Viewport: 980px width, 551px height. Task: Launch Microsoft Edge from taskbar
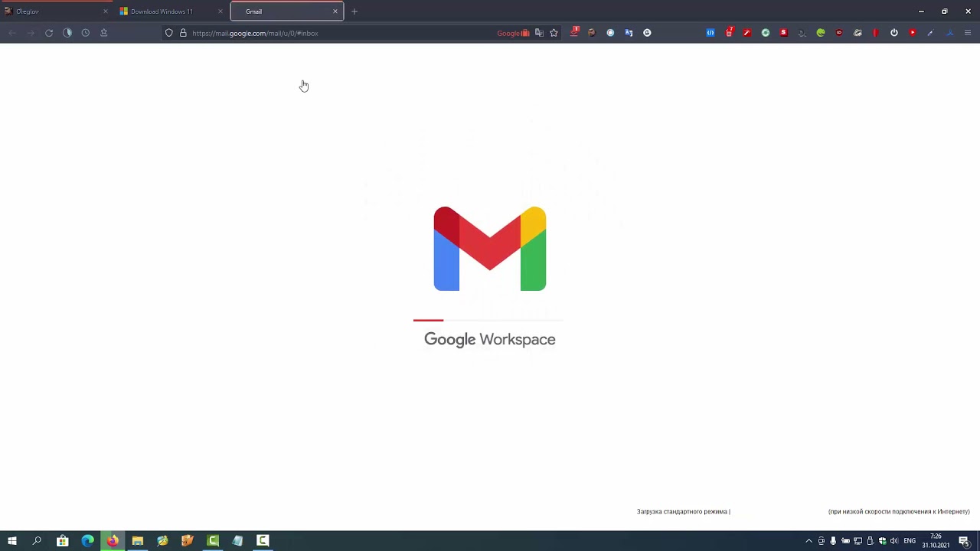click(88, 541)
